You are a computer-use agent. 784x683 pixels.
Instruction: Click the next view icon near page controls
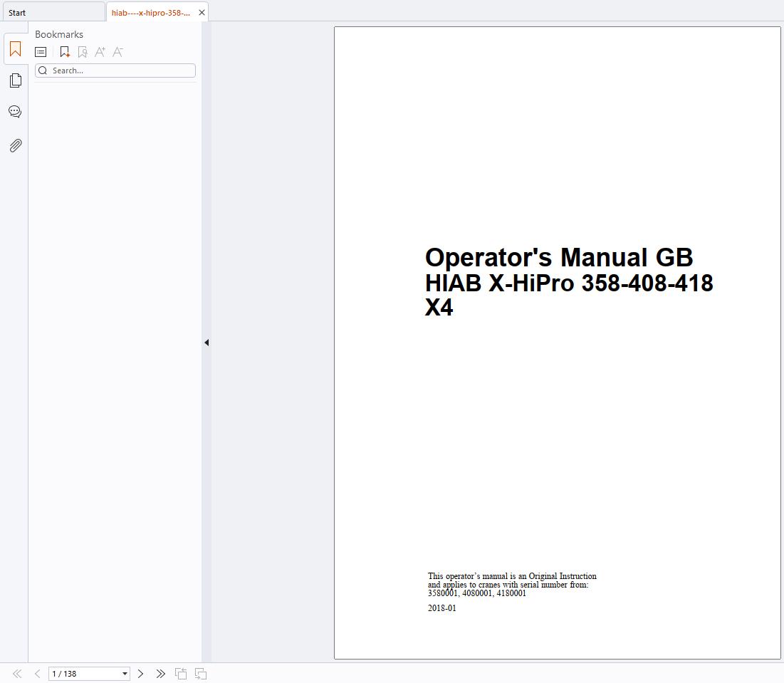click(x=200, y=673)
